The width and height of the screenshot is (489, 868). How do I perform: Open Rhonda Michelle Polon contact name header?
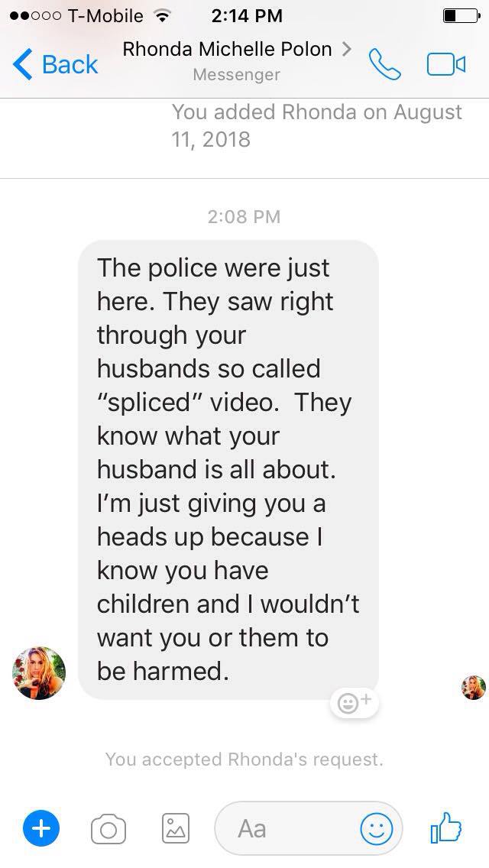pos(227,49)
